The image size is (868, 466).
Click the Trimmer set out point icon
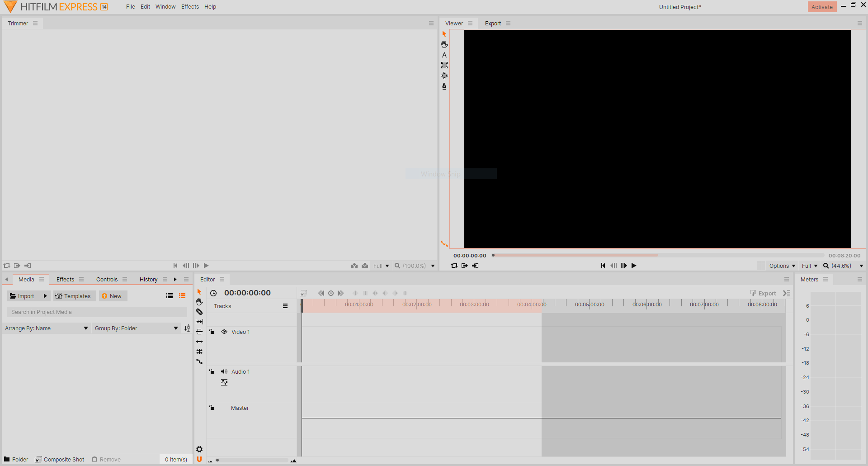pos(28,266)
